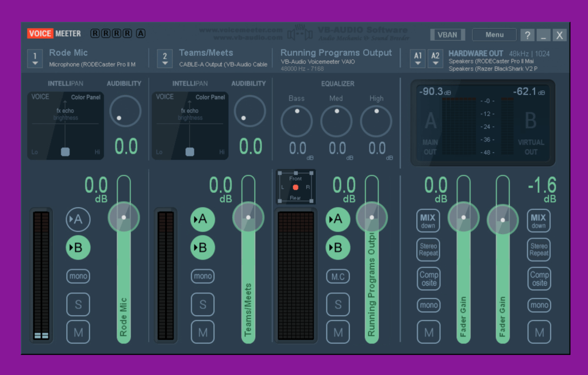Click the Teams/Meets Audibility knob
The image size is (588, 375).
250,111
